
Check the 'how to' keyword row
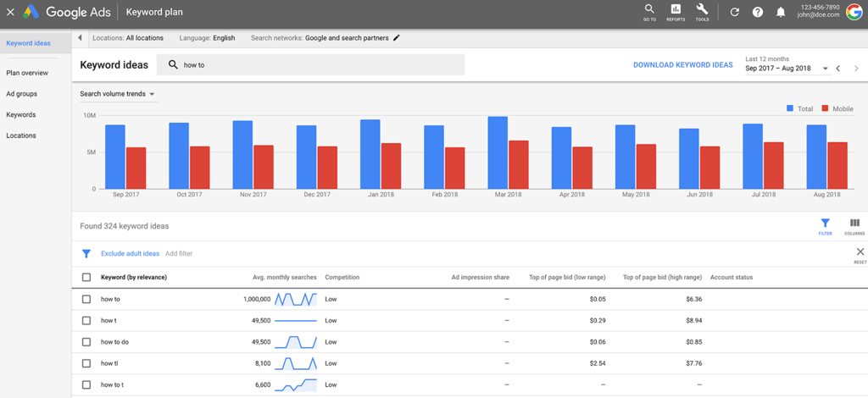pos(86,299)
